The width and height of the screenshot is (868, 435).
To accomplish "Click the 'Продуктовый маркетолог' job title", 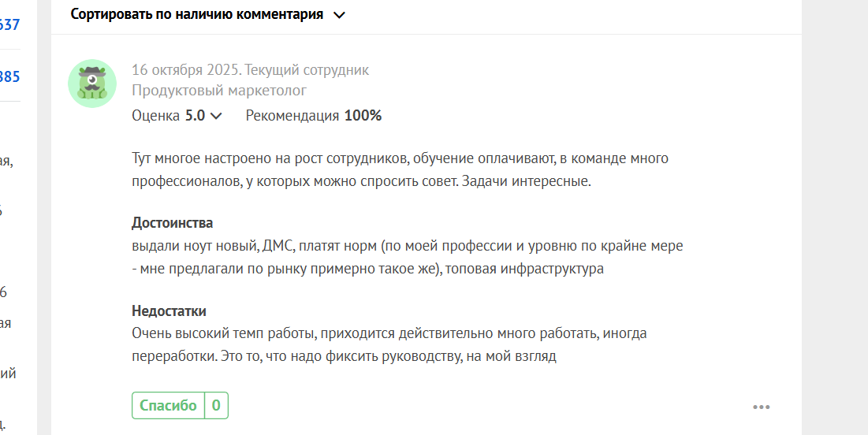I will pyautogui.click(x=219, y=91).
